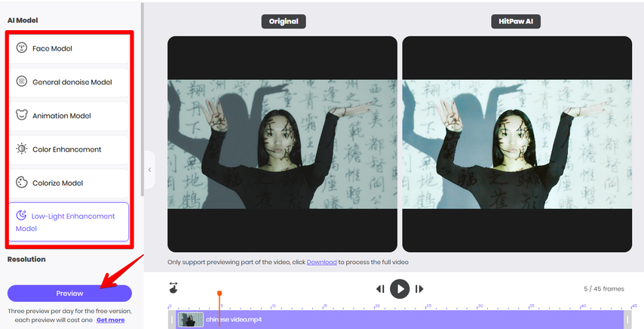The height and width of the screenshot is (329, 644).
Task: Select the Low-Light Enhancement Model
Action: (69, 222)
